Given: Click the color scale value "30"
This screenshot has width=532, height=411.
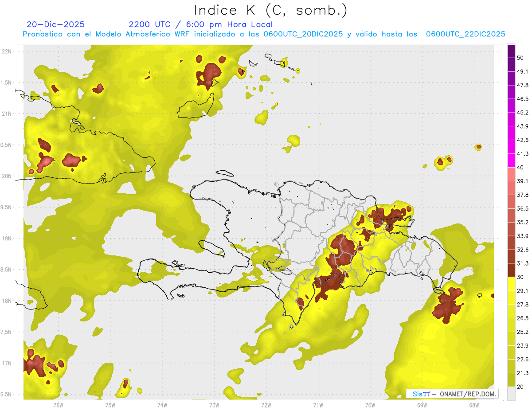Looking at the screenshot, I should tap(520, 278).
